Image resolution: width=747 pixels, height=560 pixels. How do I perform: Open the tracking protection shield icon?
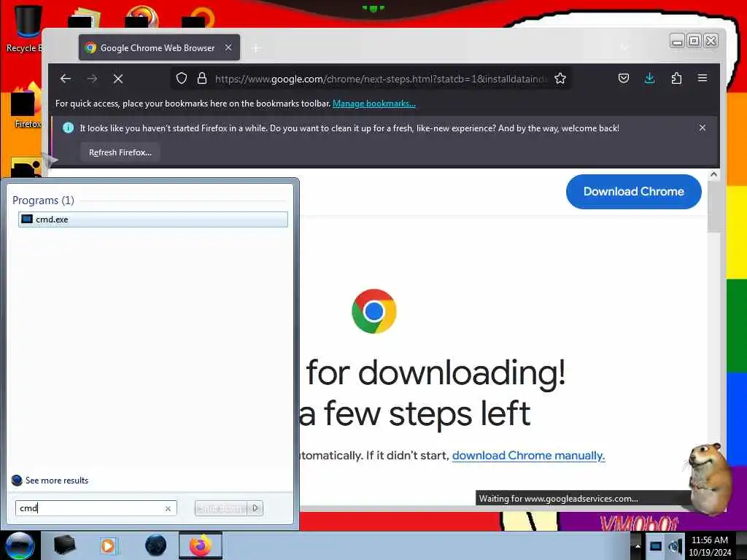point(182,78)
